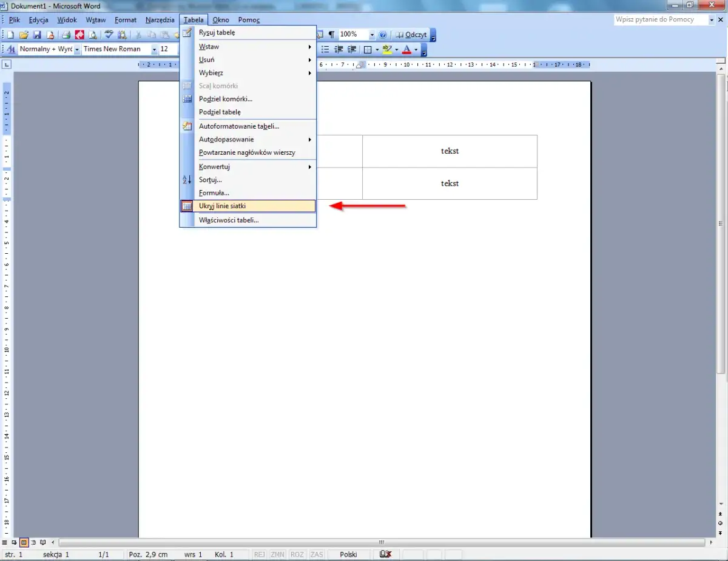Toggle the ZAS overtype indicator

316,554
